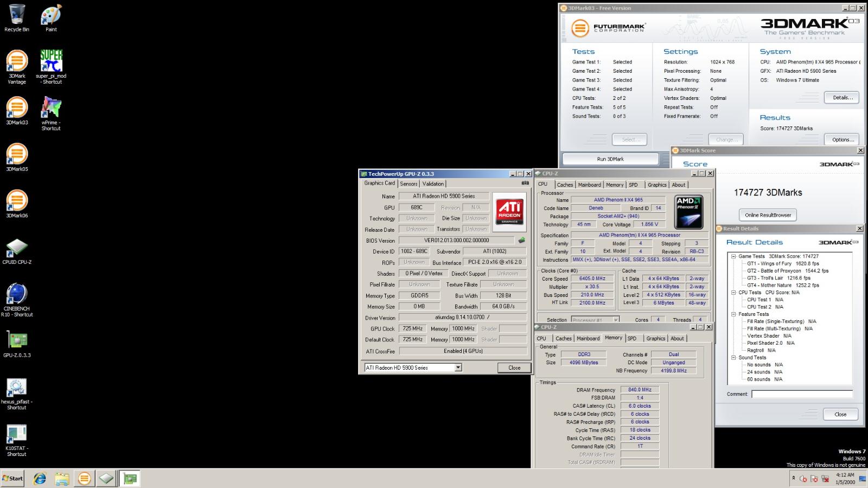This screenshot has height=488, width=868.
Task: Select the hexus_pifast shortcut icon
Action: (x=17, y=393)
